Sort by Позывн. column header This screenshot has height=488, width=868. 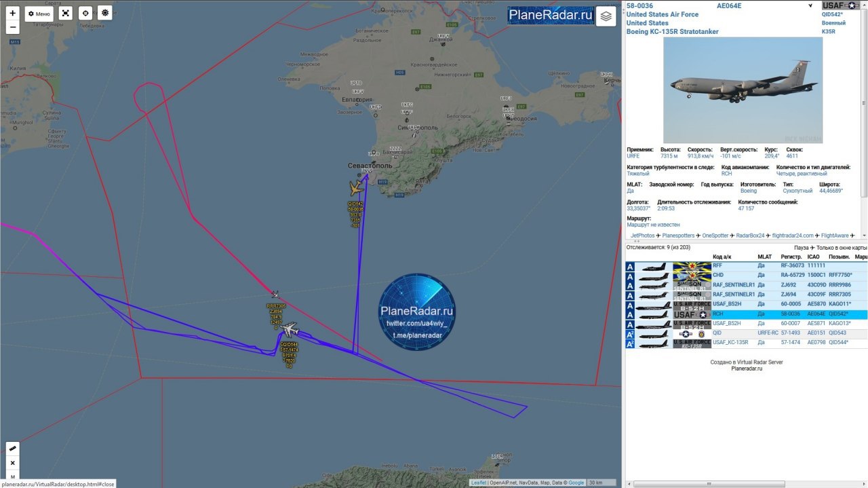click(840, 257)
